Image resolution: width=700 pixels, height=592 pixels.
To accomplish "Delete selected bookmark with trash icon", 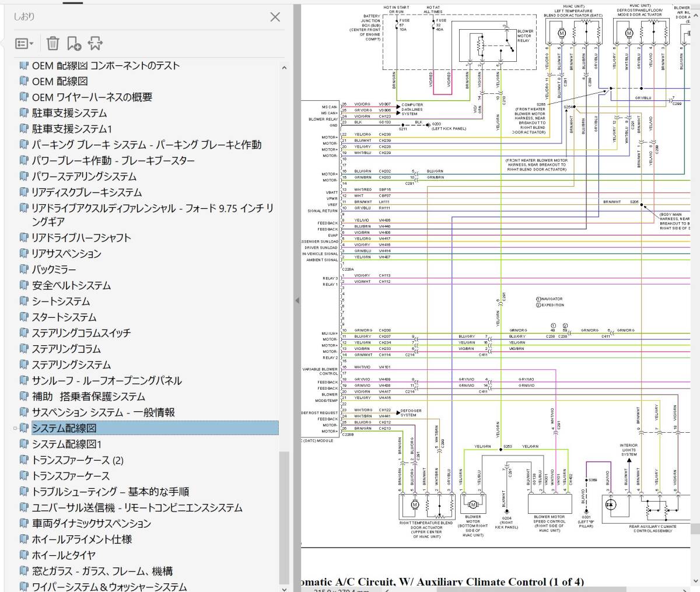I will (52, 43).
